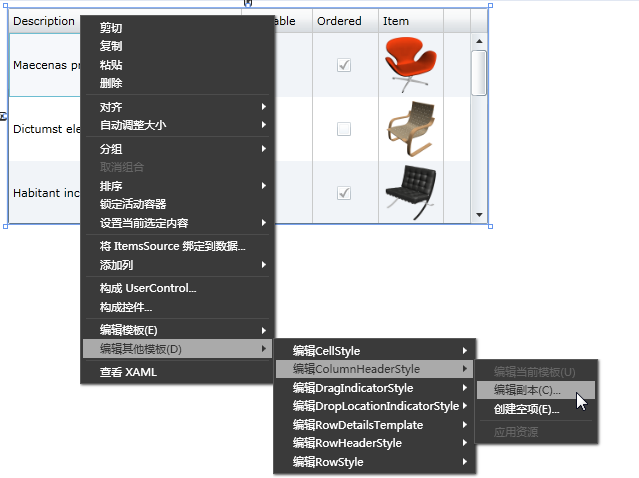Click the scrollbar up arrow
This screenshot has height=478, width=639.
479,41
